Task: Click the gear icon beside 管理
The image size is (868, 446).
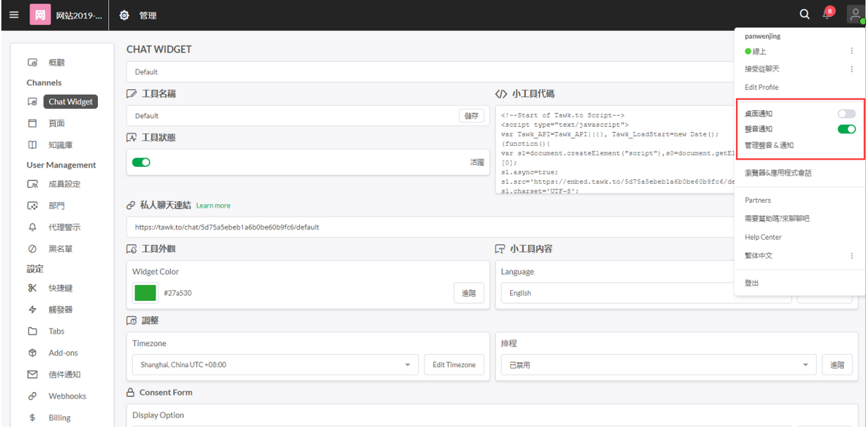Action: [x=124, y=15]
